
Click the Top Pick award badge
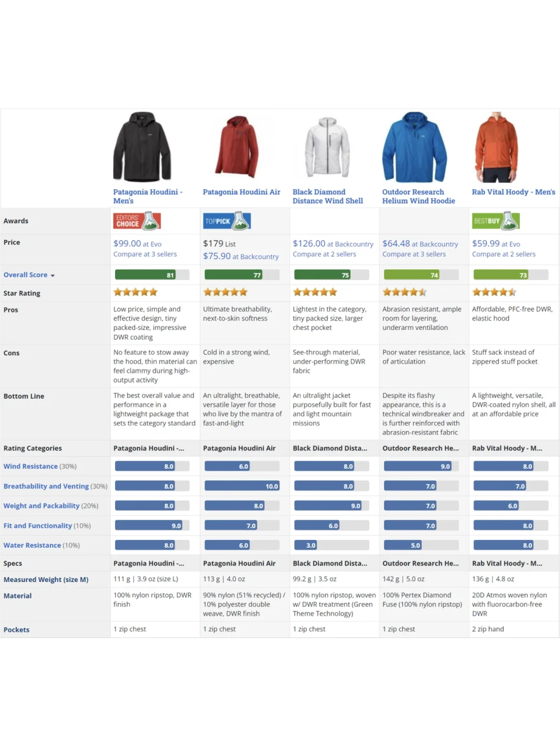227,221
